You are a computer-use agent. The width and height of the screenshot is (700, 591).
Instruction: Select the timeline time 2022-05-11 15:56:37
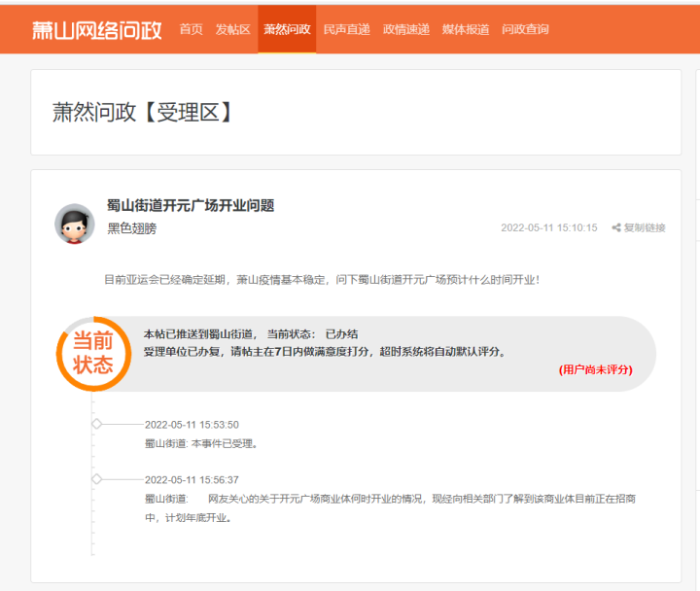192,480
